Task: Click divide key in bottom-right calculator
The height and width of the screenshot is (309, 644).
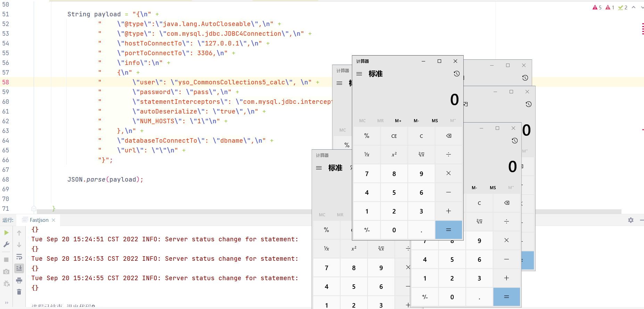Action: tap(506, 222)
